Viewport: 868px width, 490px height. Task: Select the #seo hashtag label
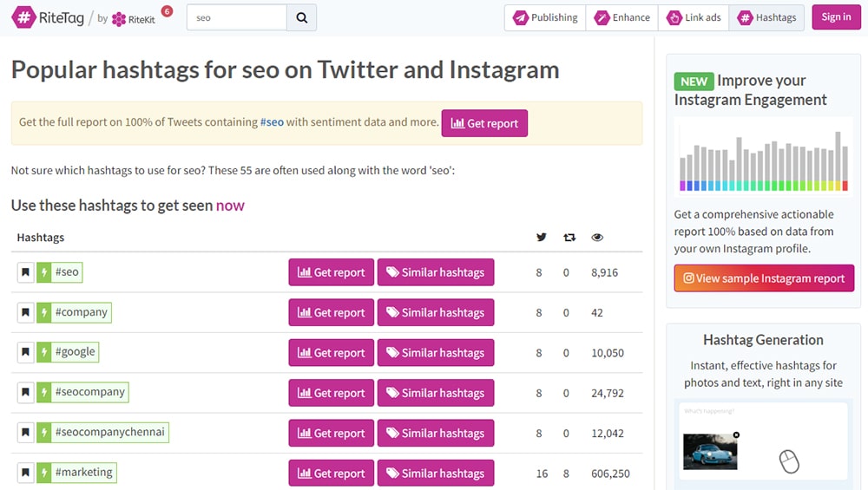[67, 272]
